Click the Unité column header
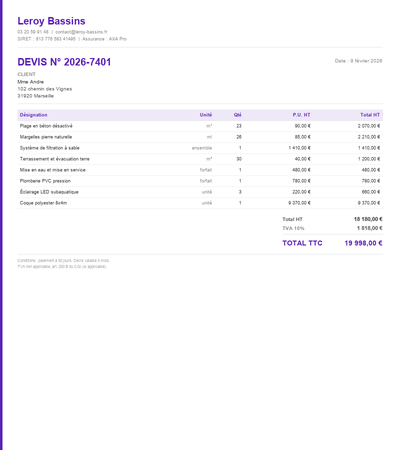Screen dimensions: 400x450 (x=206, y=115)
